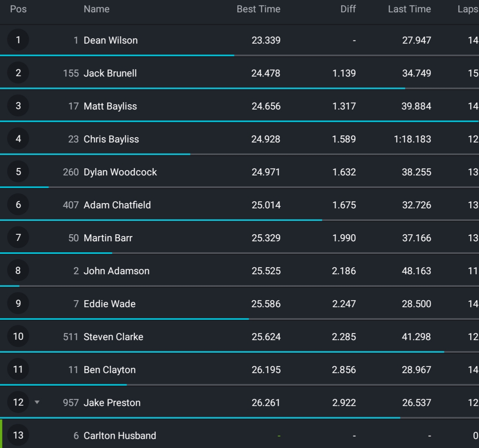Click position 10 circle badge

coord(18,337)
